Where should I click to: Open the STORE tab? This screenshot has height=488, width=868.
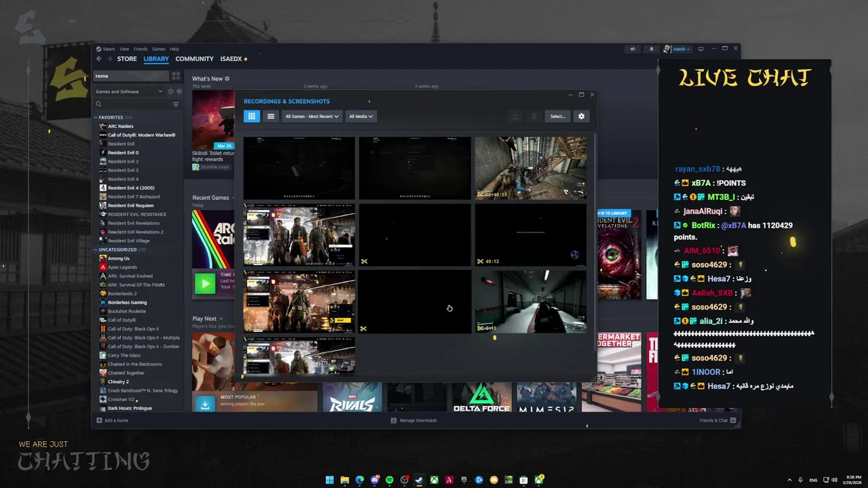[x=127, y=59]
